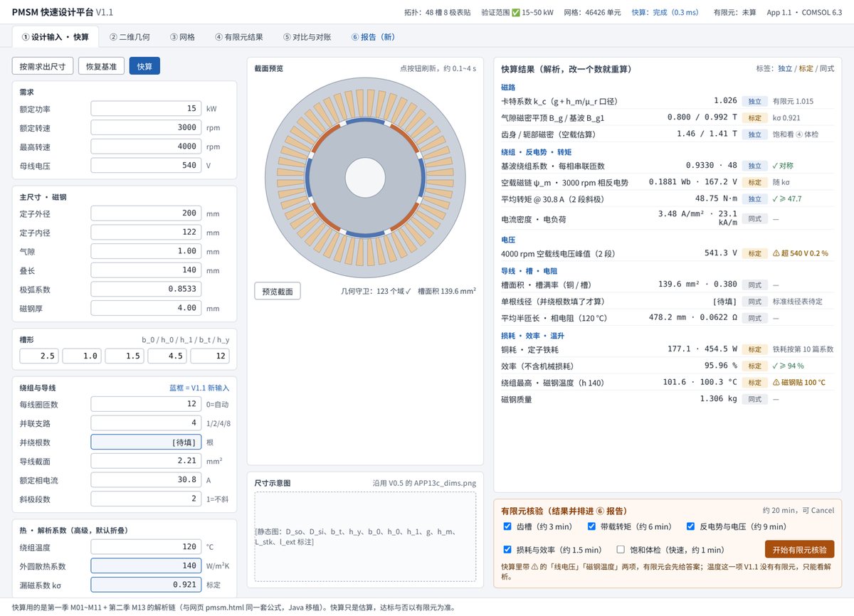Edit the 绕组温度 field showing 120
The width and height of the screenshot is (854, 616).
tap(147, 547)
